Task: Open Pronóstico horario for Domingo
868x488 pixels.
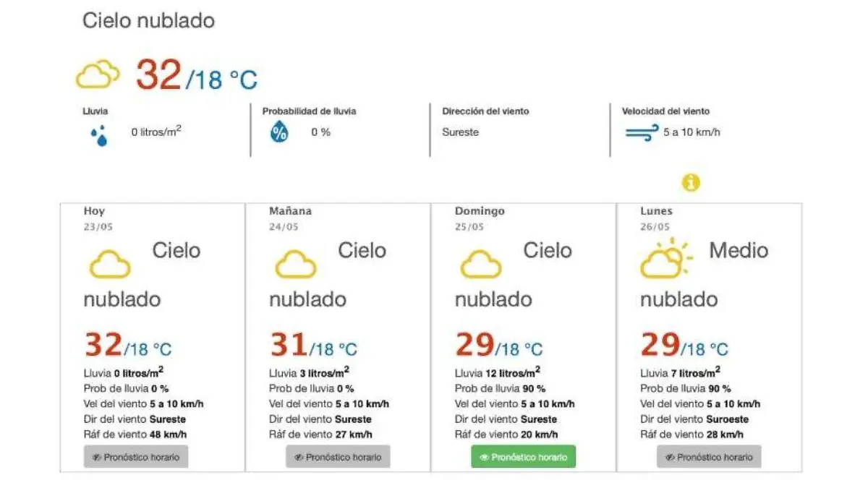Action: (523, 457)
